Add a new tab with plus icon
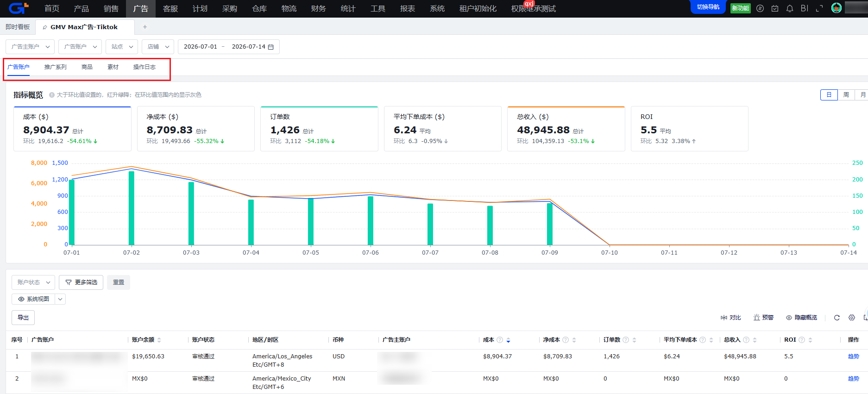This screenshot has width=868, height=394. tap(145, 27)
